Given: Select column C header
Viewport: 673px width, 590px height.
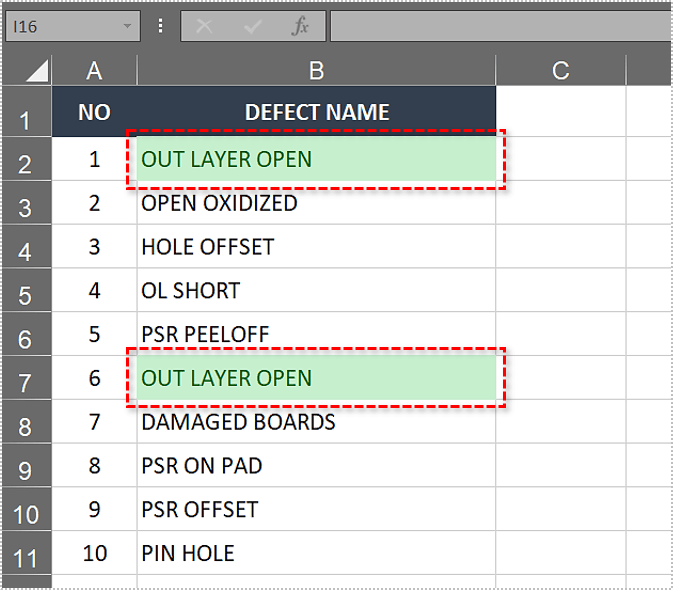Looking at the screenshot, I should [560, 70].
